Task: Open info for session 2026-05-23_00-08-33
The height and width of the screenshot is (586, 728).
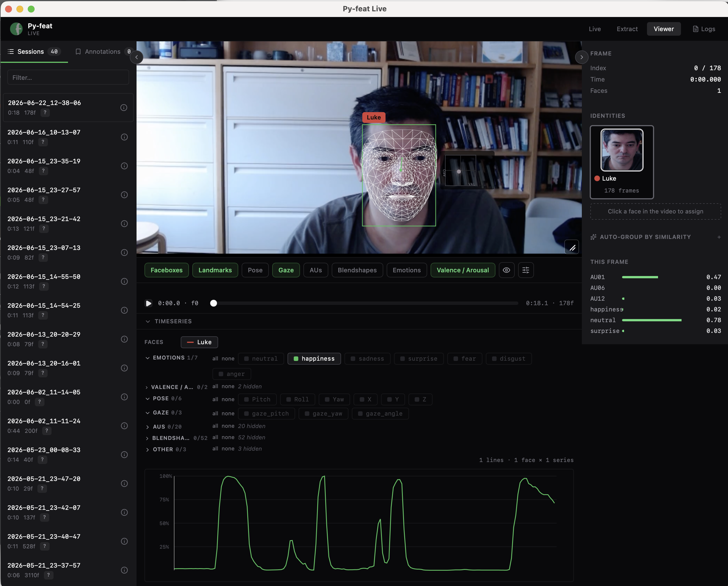Action: [124, 455]
